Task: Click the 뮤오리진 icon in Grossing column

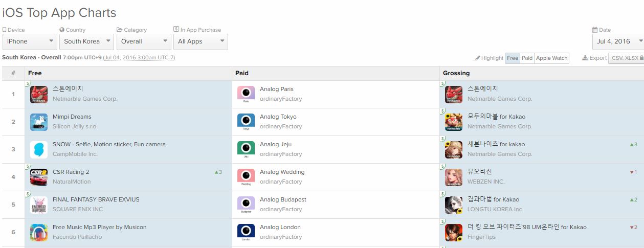Action: [x=454, y=177]
